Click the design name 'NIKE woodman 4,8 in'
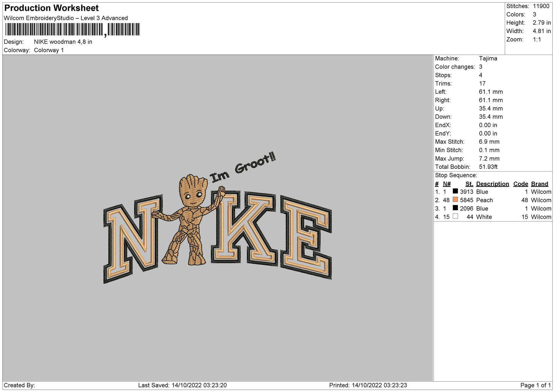The width and height of the screenshot is (555, 392). [63, 42]
